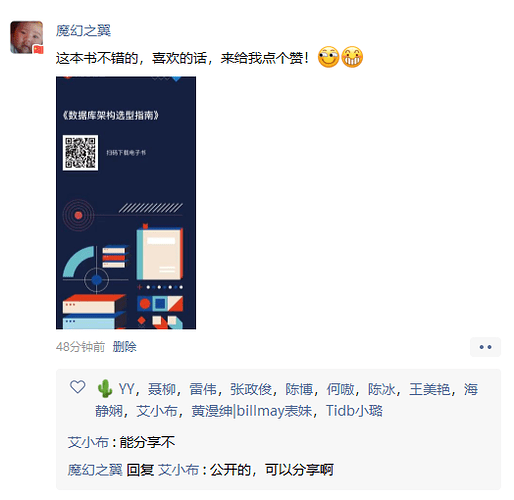Click the heart like icon

point(78,387)
